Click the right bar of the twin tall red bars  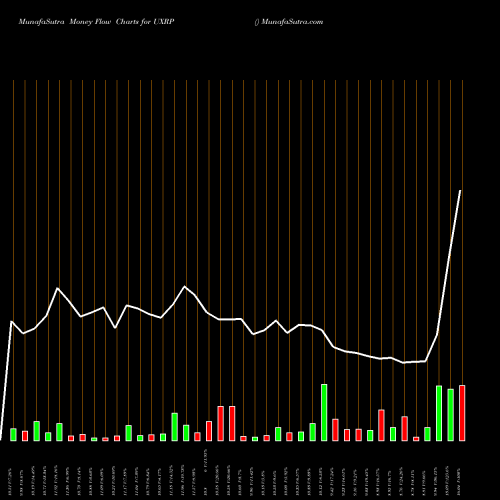pos(232,424)
